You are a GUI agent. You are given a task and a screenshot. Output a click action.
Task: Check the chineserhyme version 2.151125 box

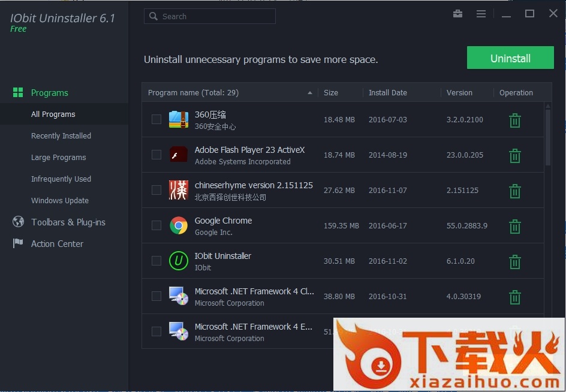156,190
